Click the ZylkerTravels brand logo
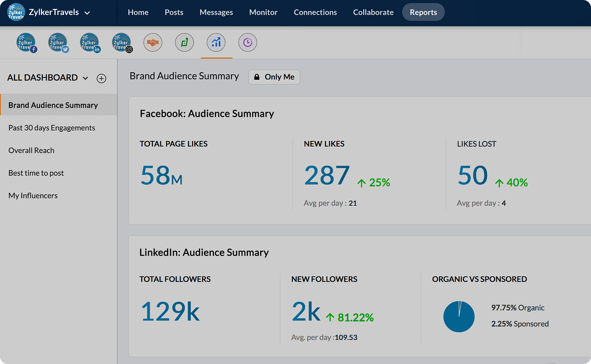This screenshot has height=364, width=591. click(x=16, y=12)
